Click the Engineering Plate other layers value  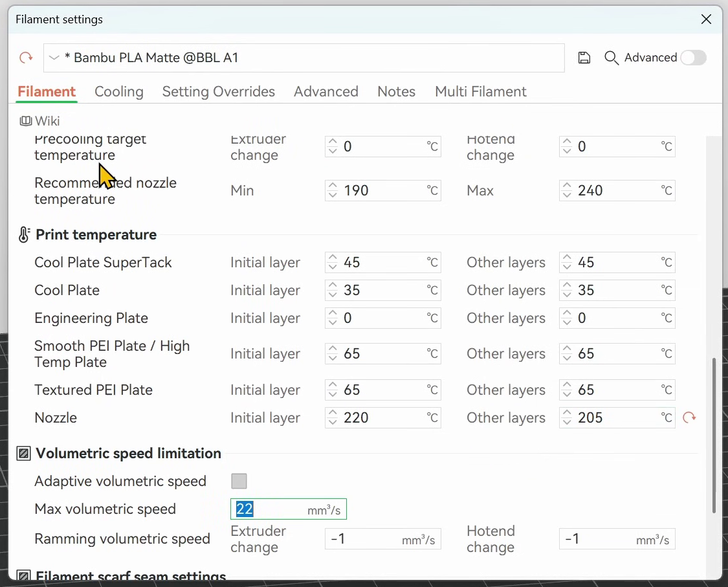point(582,318)
